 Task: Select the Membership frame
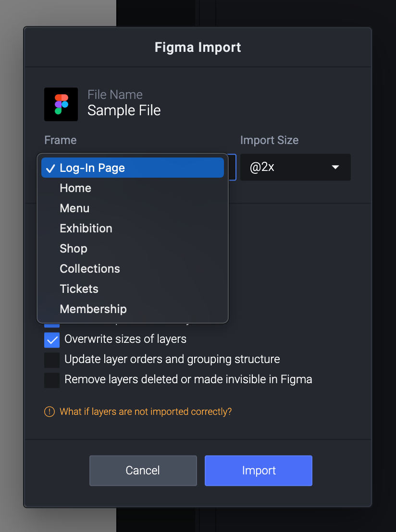133,309
